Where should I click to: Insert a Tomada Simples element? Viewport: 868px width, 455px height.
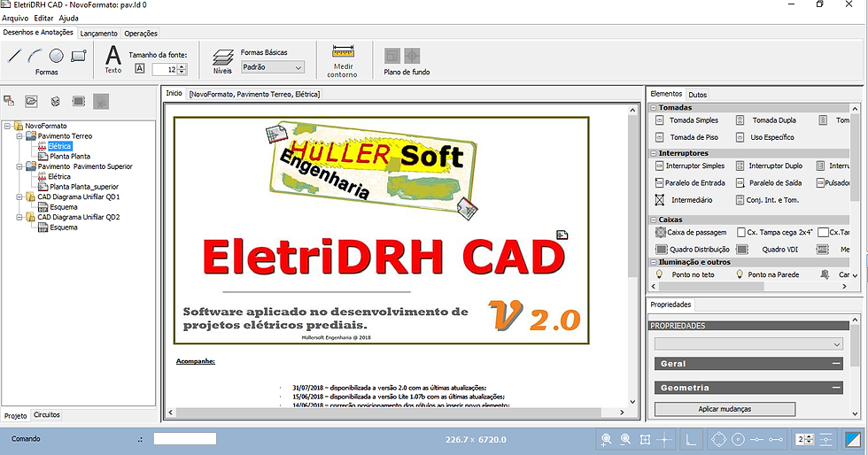pyautogui.click(x=687, y=120)
